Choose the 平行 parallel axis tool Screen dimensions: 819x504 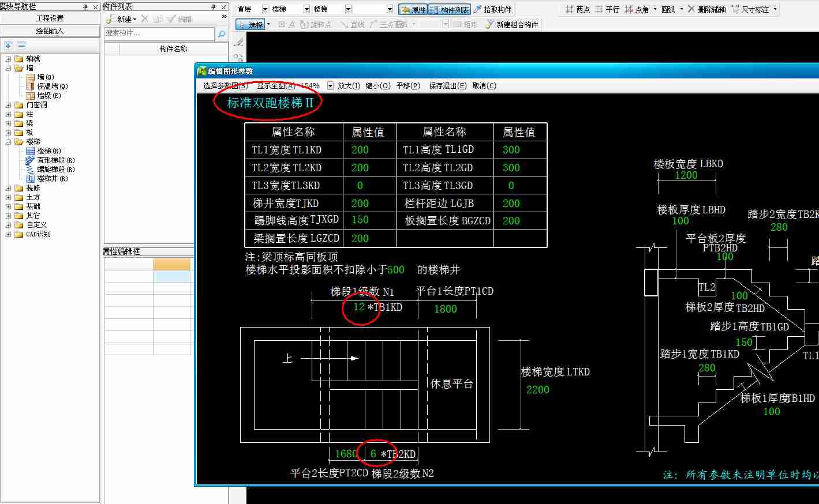(x=607, y=10)
